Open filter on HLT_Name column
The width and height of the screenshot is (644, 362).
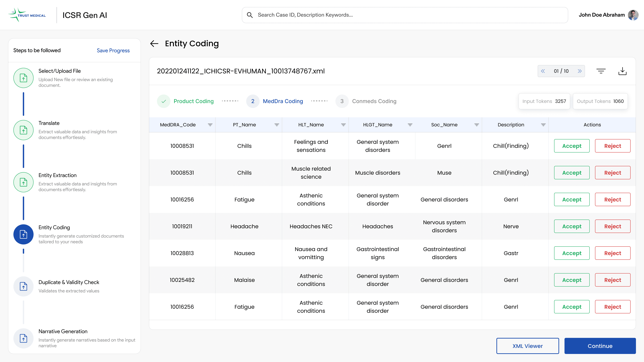point(343,125)
